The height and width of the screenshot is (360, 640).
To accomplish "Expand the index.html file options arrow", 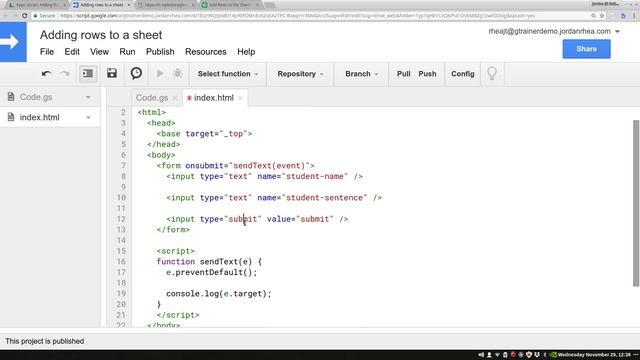I will (88, 118).
